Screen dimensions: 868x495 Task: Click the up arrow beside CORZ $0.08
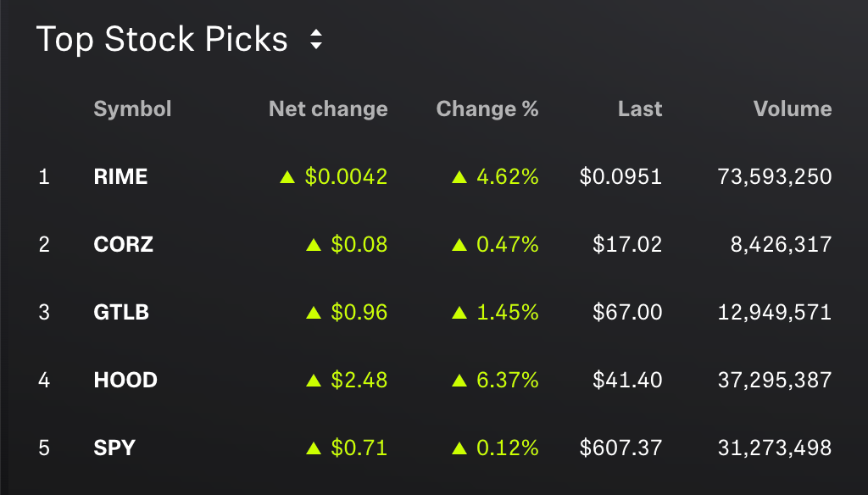pyautogui.click(x=314, y=245)
